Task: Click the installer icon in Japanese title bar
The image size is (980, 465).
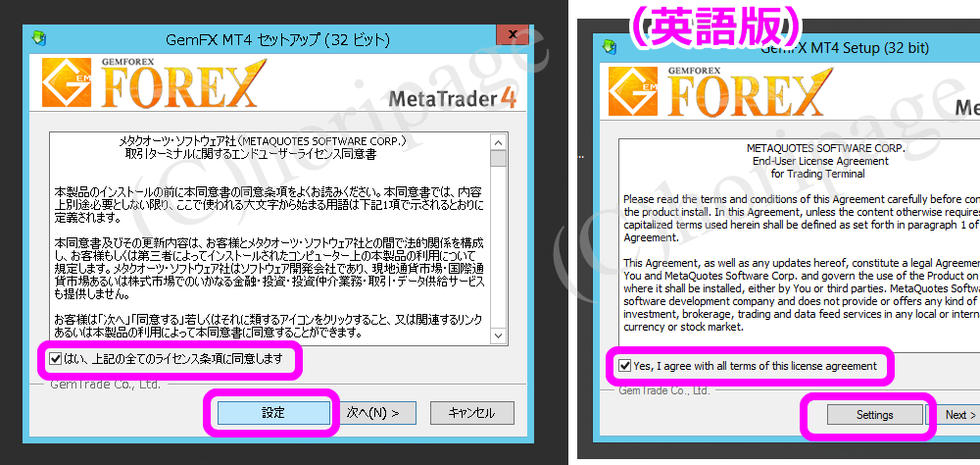Action: click(x=39, y=39)
